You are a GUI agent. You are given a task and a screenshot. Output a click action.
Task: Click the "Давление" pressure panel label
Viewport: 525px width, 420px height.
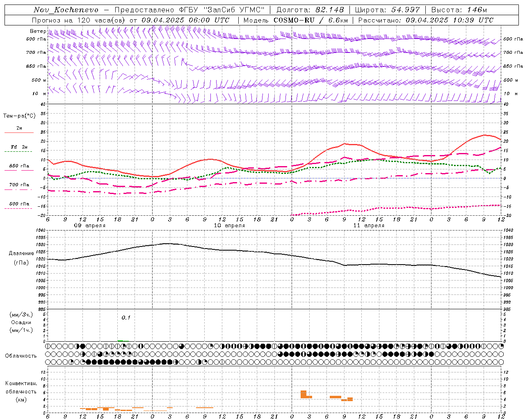21,253
